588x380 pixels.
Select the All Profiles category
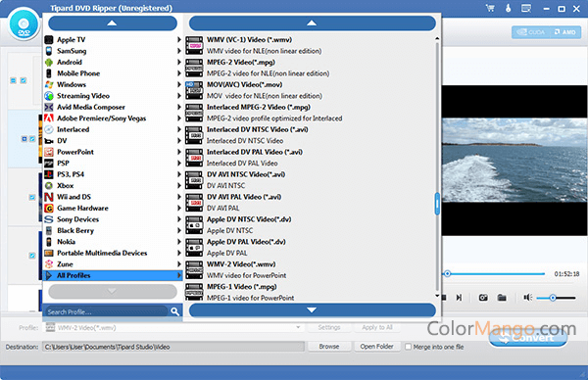113,276
